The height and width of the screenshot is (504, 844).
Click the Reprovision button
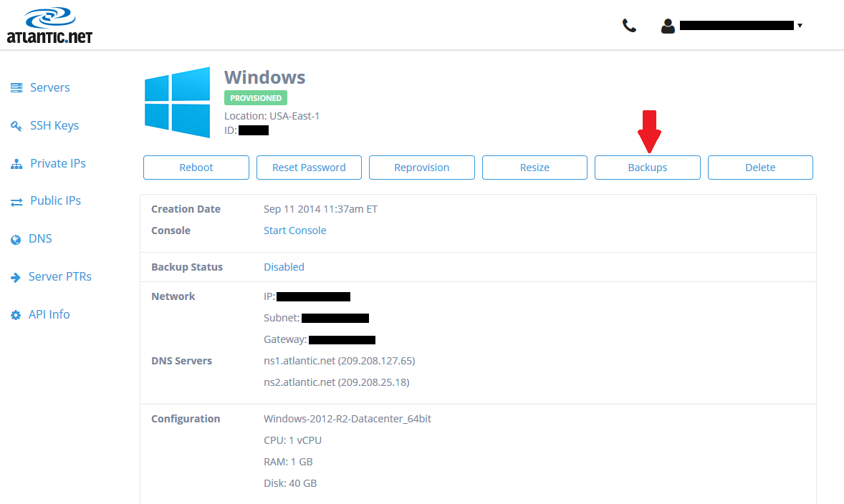click(x=422, y=168)
